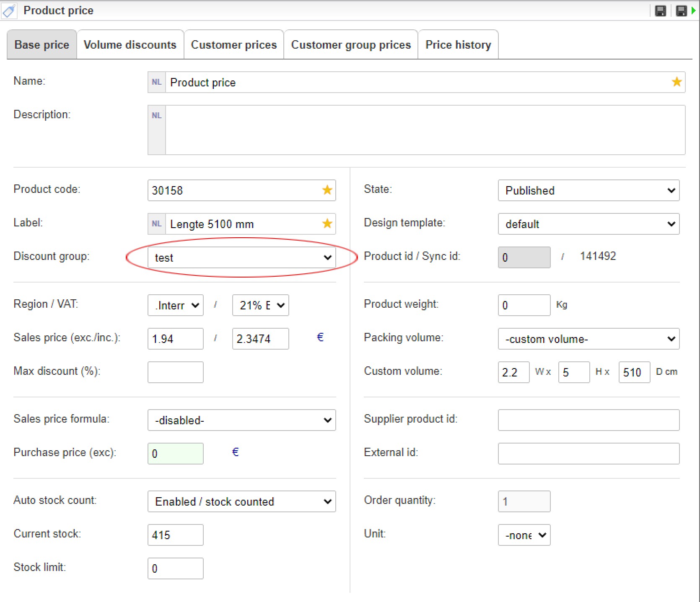Switch to the Volume discounts tab

[130, 45]
